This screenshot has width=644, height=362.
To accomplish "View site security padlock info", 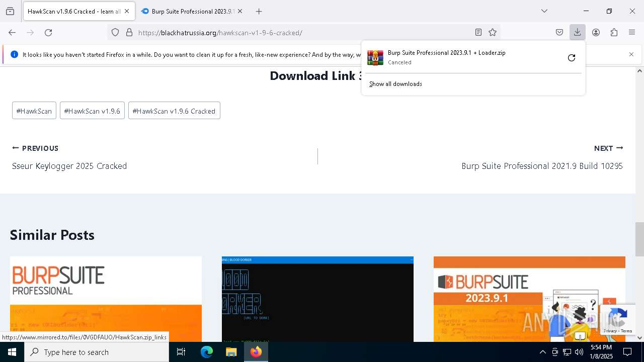I will point(129,33).
